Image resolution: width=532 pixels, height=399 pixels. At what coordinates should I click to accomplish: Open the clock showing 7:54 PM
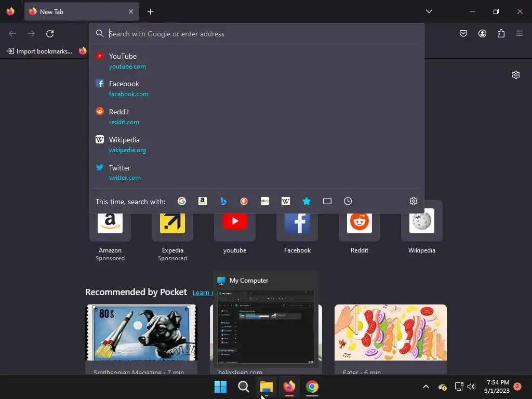point(497,387)
